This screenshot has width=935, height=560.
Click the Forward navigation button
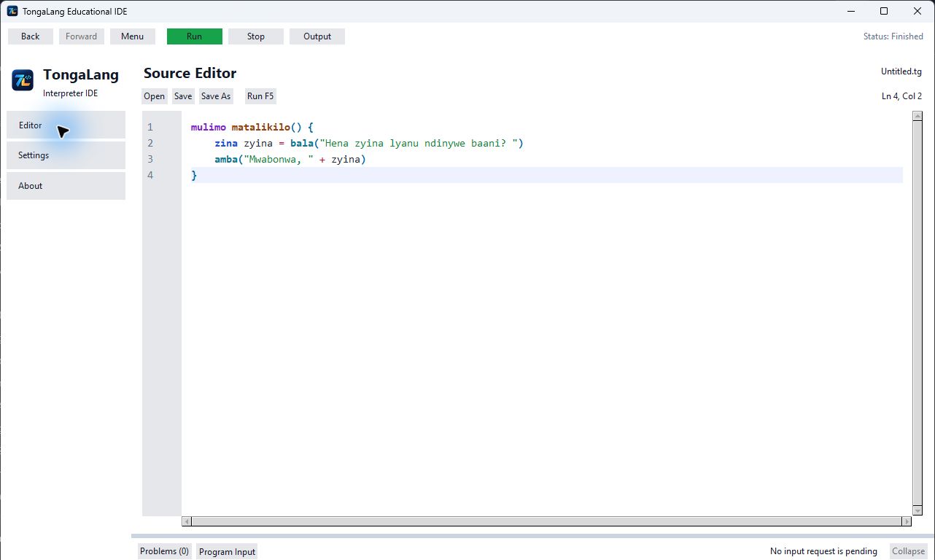[82, 36]
